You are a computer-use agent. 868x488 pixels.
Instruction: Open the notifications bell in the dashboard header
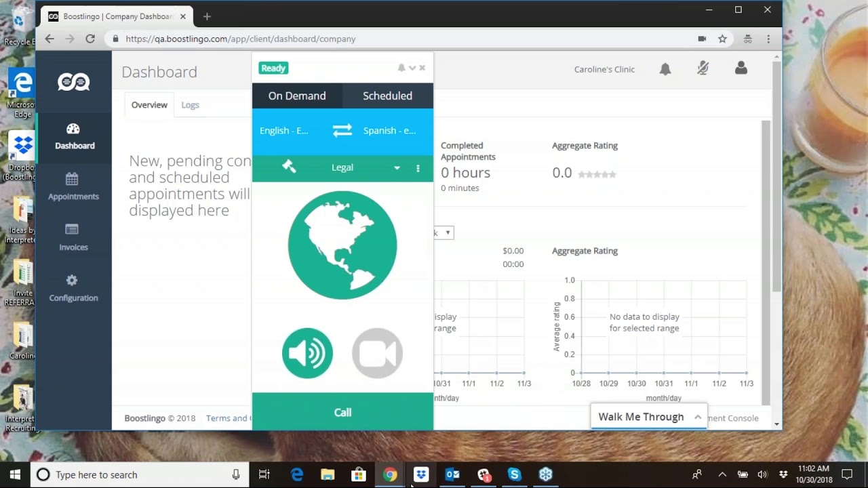tap(665, 69)
